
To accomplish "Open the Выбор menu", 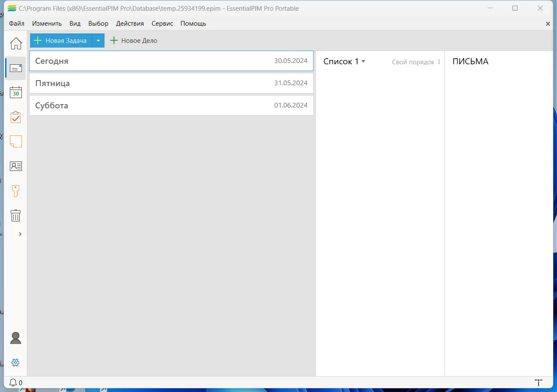I will 98,24.
